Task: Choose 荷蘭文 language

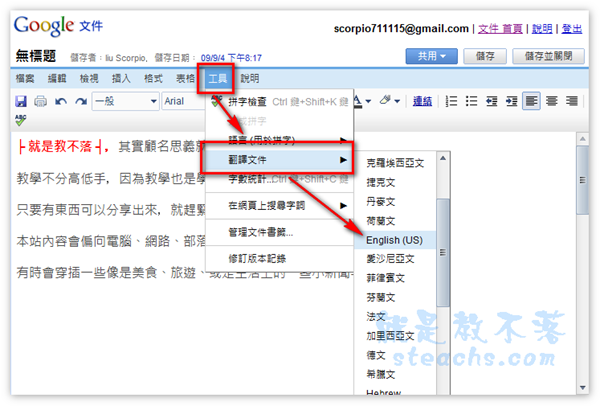Action: (x=395, y=221)
